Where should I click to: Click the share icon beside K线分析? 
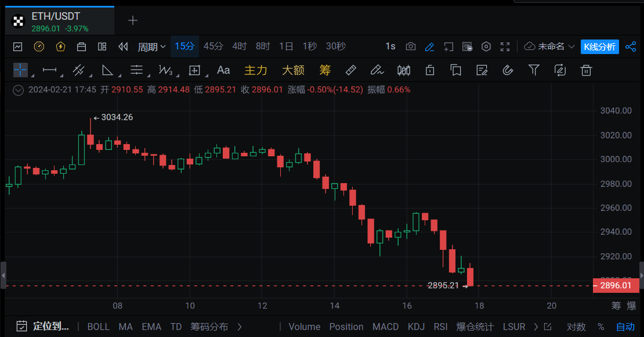pyautogui.click(x=631, y=46)
